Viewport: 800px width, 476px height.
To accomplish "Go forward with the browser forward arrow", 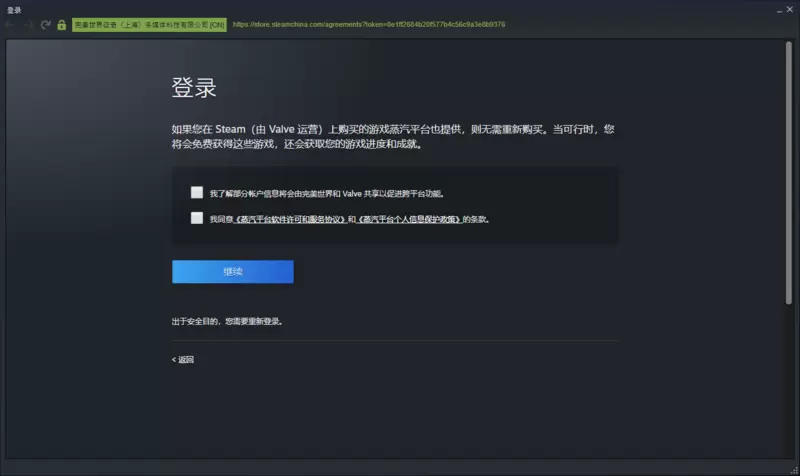I will 29,24.
